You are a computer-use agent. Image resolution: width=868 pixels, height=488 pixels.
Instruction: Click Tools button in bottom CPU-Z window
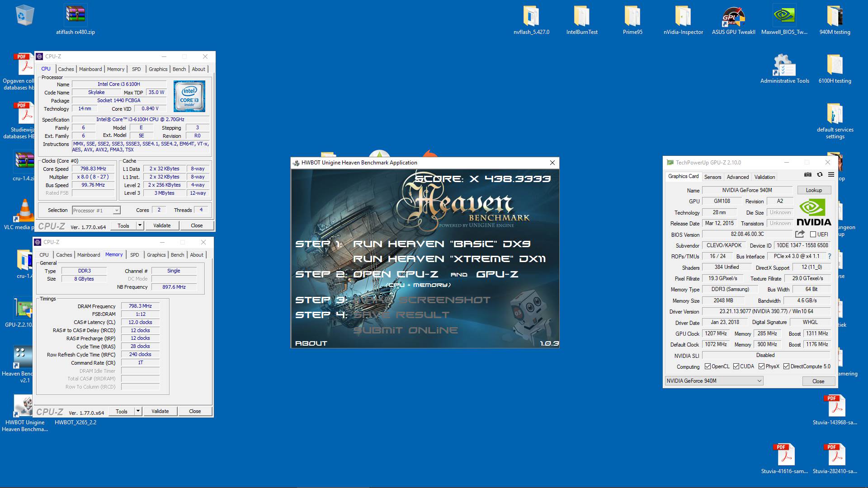122,411
